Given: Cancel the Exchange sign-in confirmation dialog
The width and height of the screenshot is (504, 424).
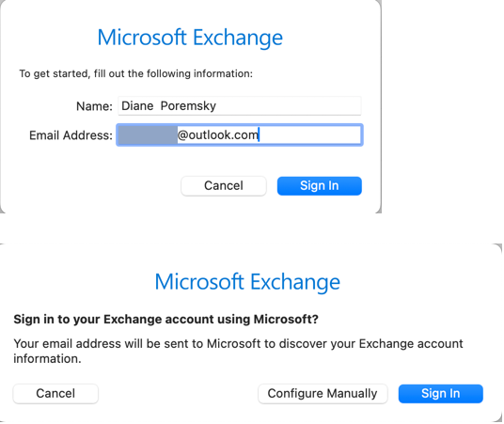Looking at the screenshot, I should click(x=55, y=394).
